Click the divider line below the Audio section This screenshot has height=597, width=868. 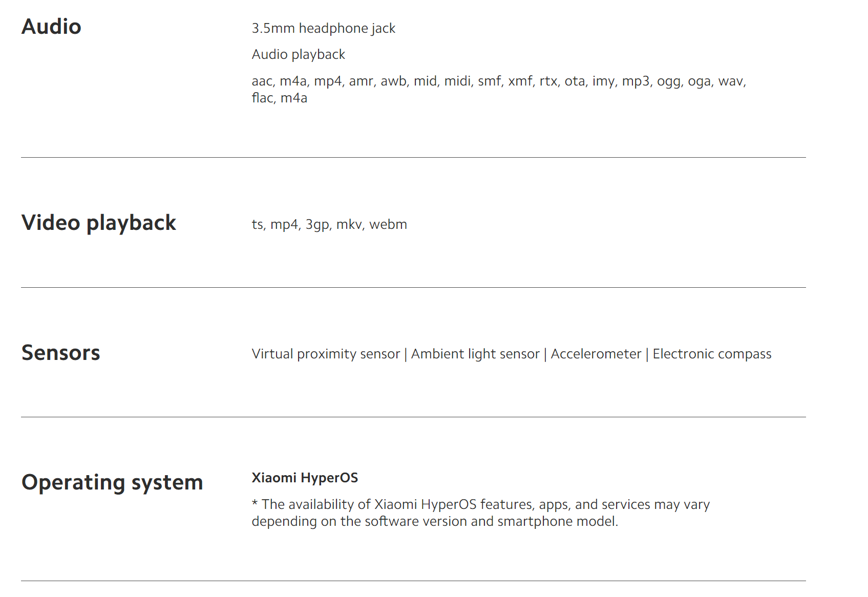point(413,157)
